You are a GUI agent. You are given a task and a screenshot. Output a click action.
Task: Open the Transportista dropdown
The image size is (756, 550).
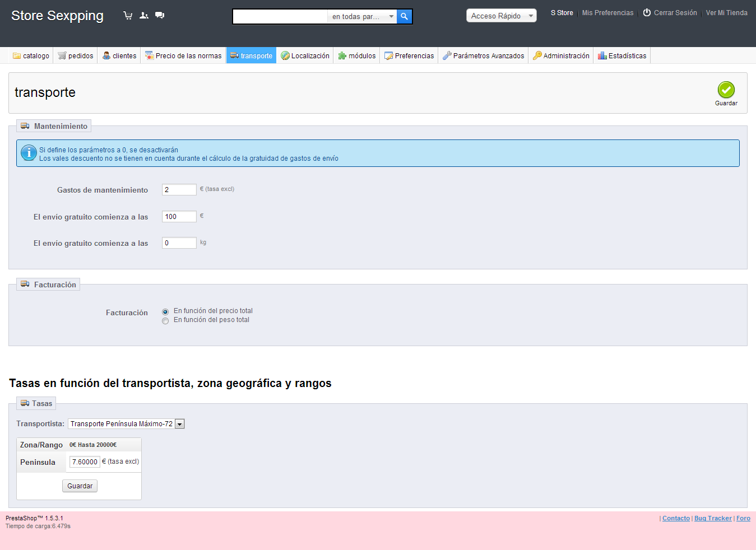(126, 424)
